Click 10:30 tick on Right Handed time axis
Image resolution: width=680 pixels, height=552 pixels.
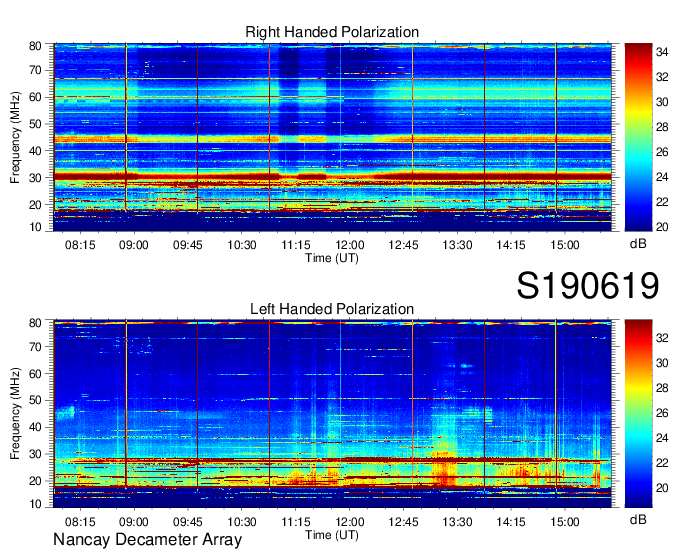click(242, 245)
